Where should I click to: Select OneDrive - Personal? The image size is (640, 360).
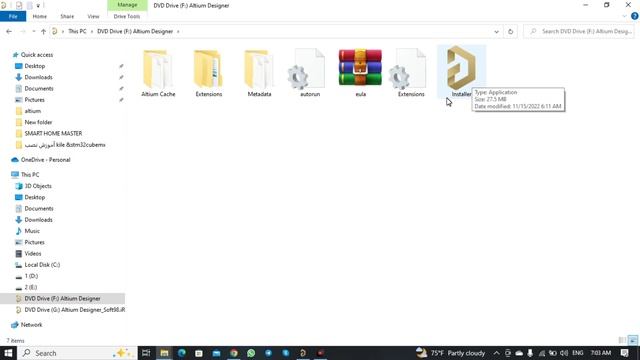(45, 160)
